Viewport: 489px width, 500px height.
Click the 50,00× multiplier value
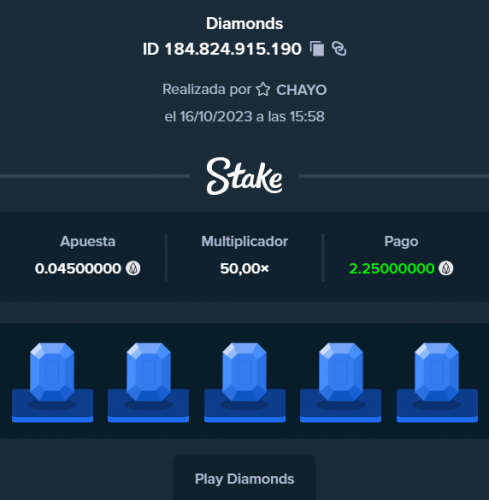coord(244,268)
